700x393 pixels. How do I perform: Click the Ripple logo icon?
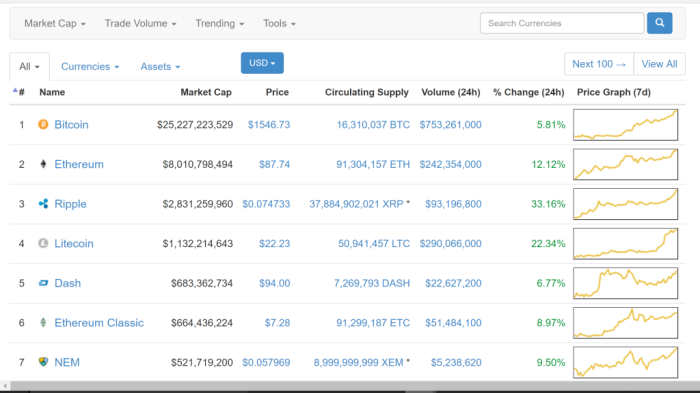point(43,204)
